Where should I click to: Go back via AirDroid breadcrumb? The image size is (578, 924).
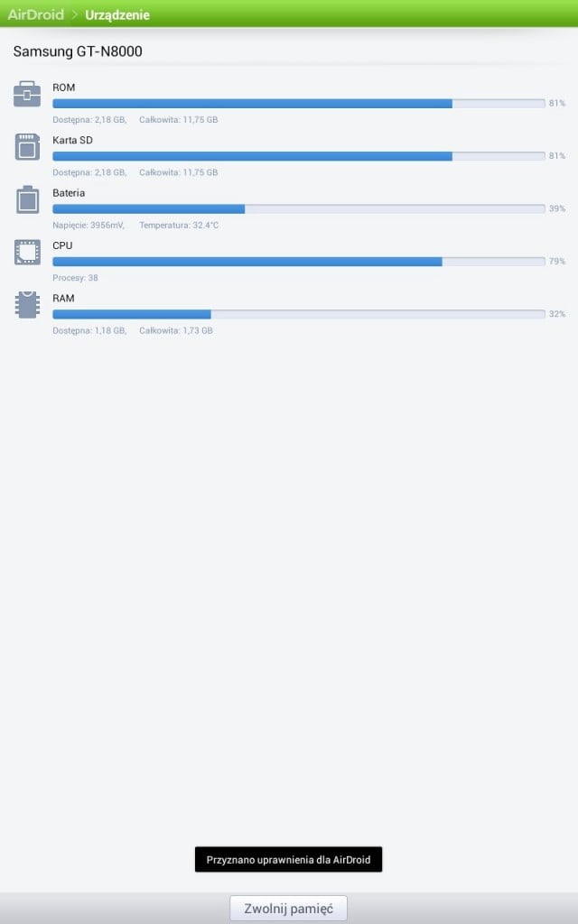[x=35, y=14]
